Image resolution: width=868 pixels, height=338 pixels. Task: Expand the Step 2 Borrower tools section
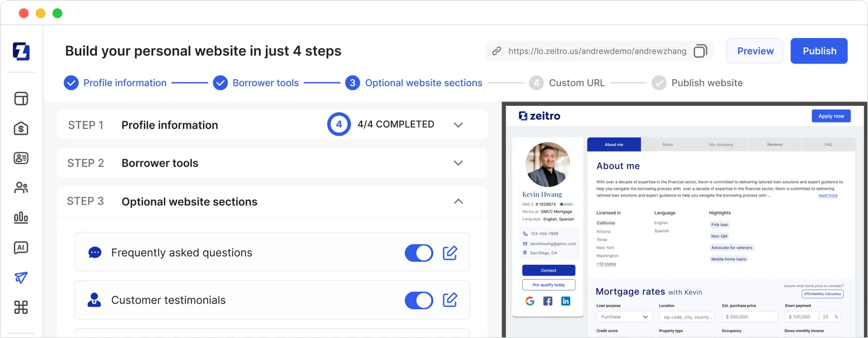pyautogui.click(x=458, y=163)
